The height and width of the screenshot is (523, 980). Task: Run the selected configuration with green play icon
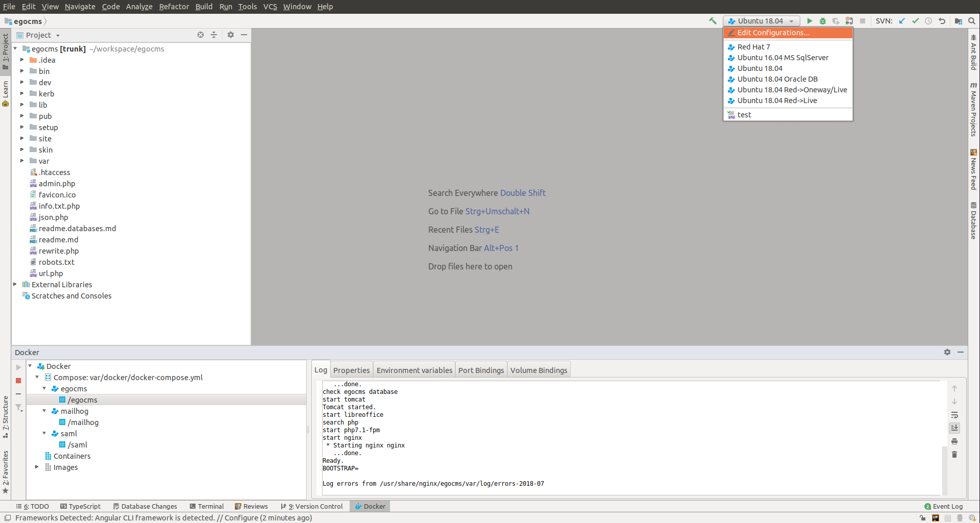coord(810,21)
